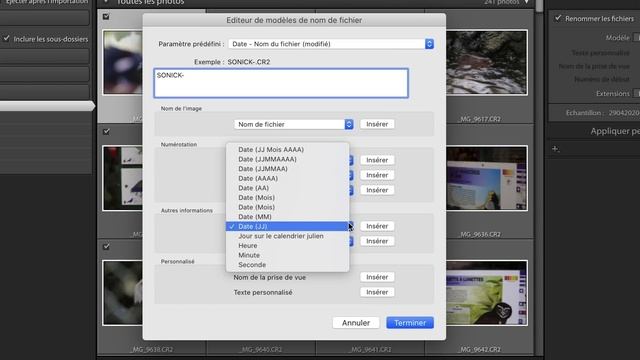Open Nom de fichier dropdown
This screenshot has width=640, height=360.
293,124
